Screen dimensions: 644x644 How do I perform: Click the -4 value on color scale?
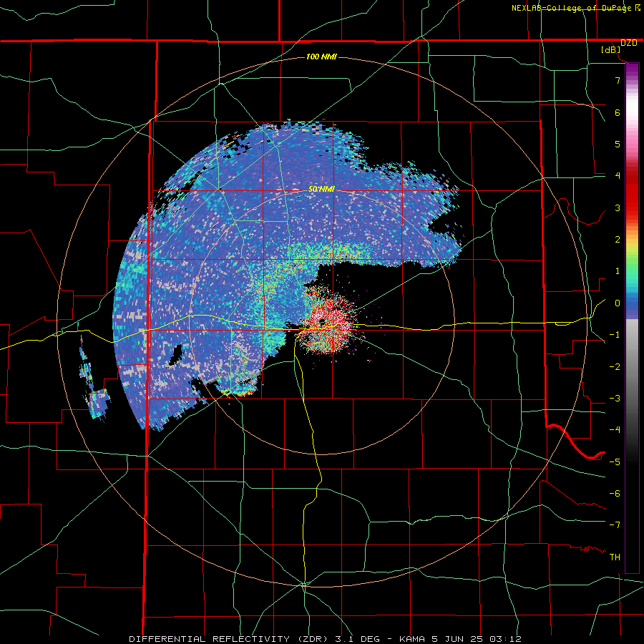pos(615,430)
